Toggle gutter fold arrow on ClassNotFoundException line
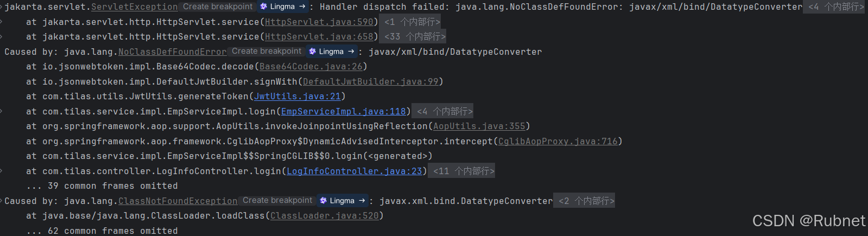868x236 pixels. tap(2, 201)
